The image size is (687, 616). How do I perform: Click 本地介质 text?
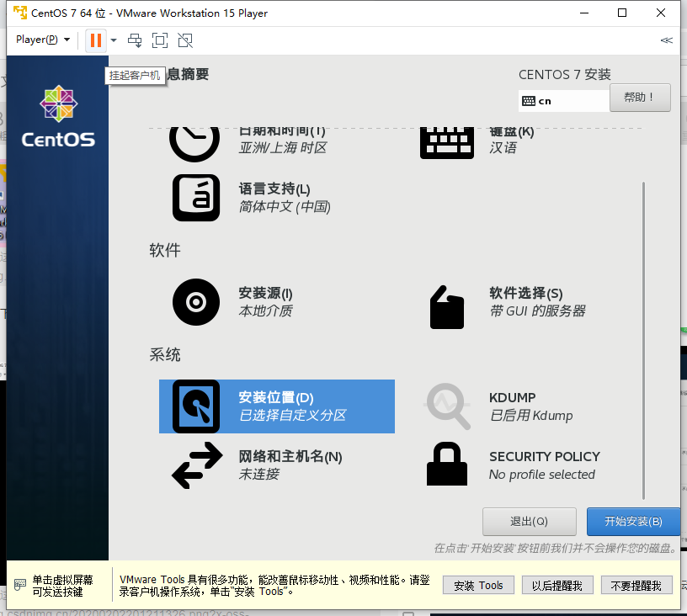click(265, 311)
